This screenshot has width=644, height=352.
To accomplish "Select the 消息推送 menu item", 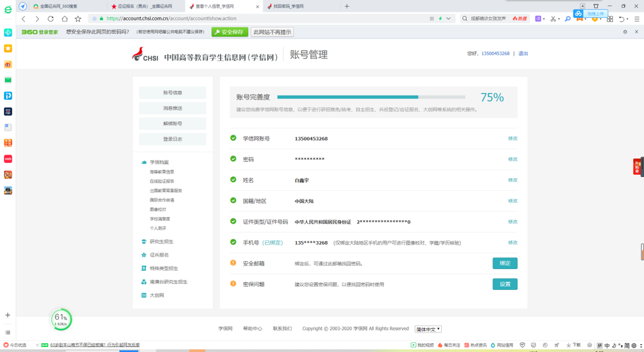I will tap(172, 108).
